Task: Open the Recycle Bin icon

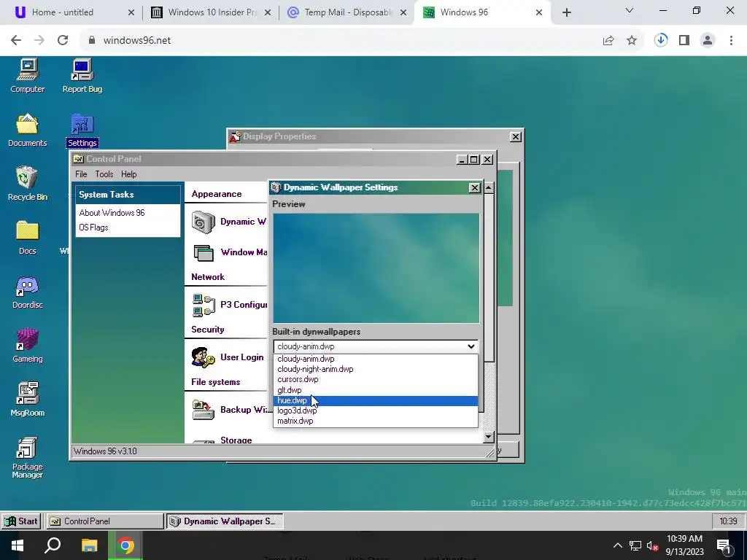Action: 27,184
